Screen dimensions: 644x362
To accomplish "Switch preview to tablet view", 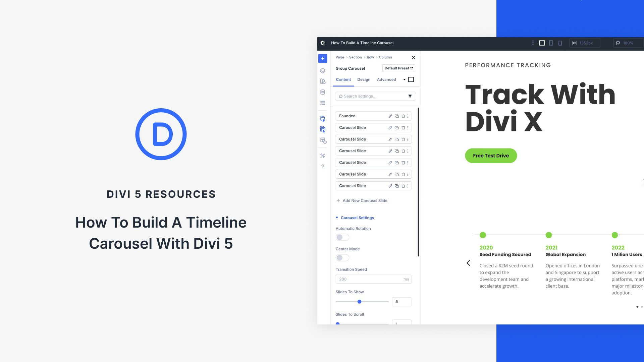I will tap(550, 43).
